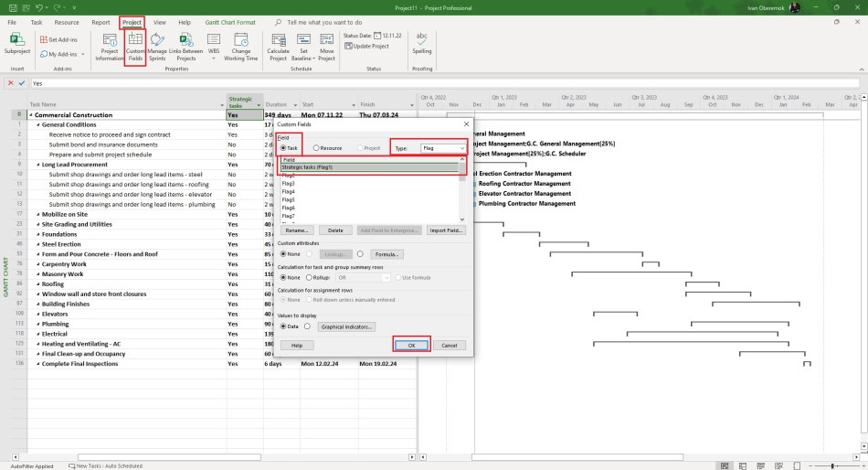Image resolution: width=868 pixels, height=470 pixels.
Task: Select the Formula radio button
Action: (360, 254)
